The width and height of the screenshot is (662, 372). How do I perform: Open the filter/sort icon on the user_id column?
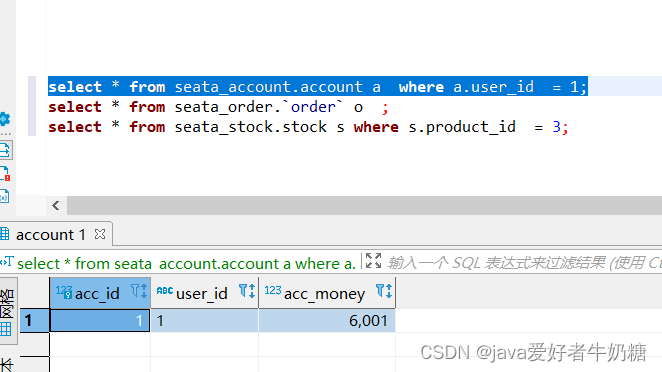click(247, 291)
